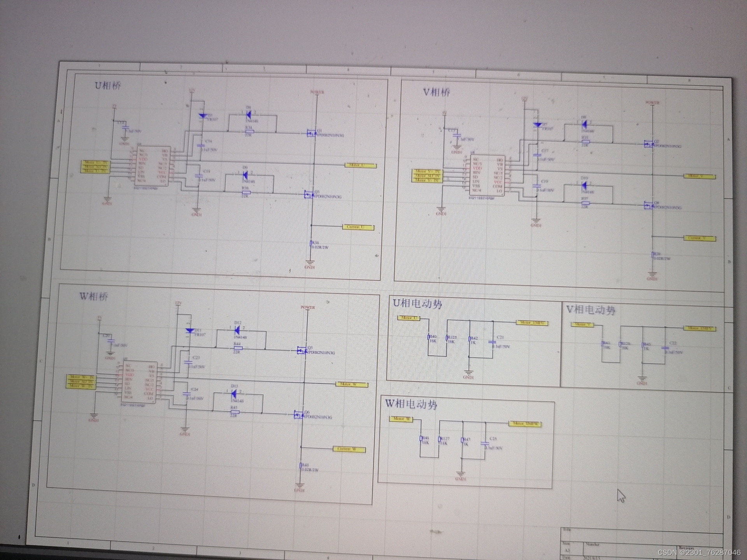Click GND1 symbol under V phase EMF circuit
747x560 pixels.
click(642, 379)
